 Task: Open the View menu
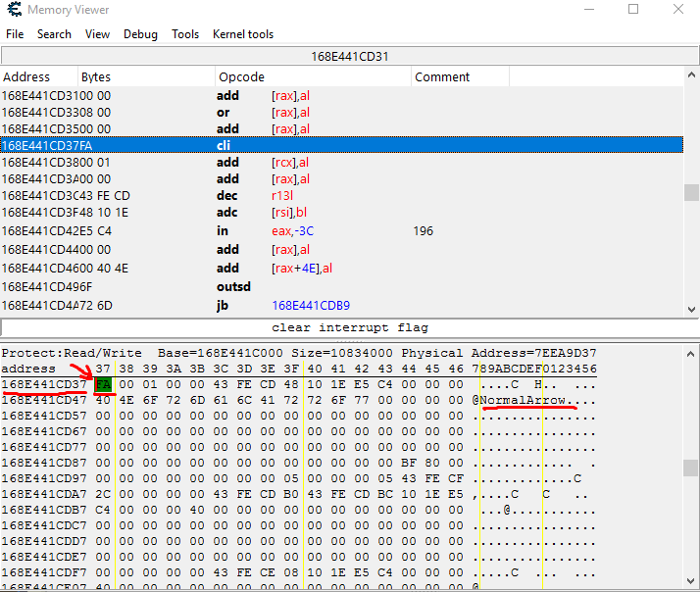[x=97, y=34]
